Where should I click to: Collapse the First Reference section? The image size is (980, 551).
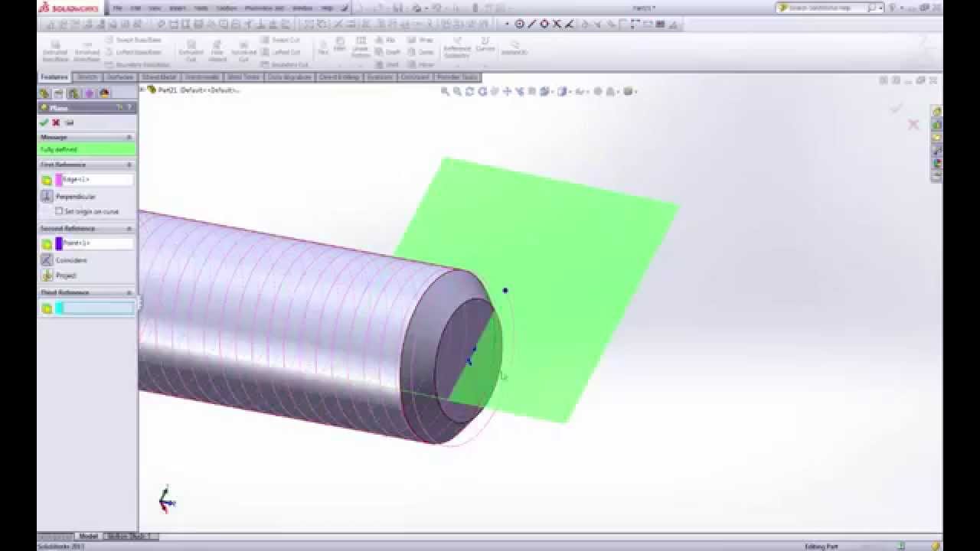[129, 165]
